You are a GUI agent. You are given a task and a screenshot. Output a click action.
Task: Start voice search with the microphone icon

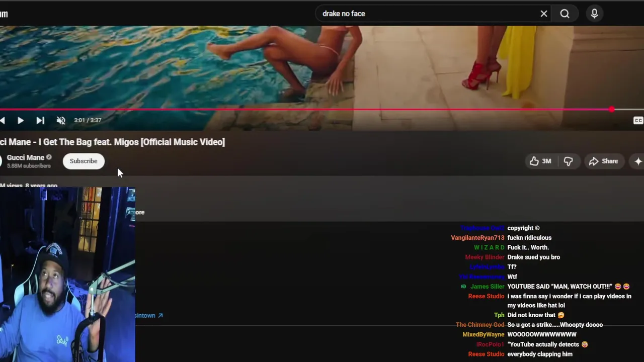(594, 14)
